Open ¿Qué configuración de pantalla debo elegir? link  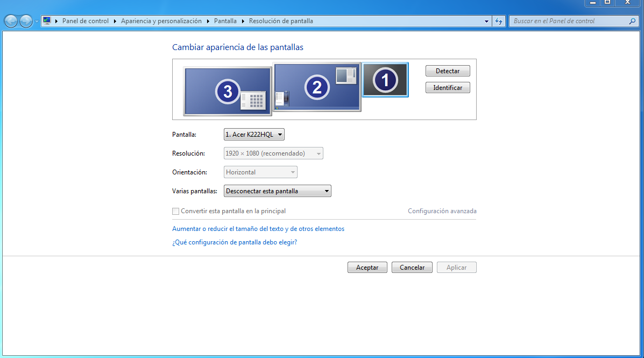click(x=235, y=242)
